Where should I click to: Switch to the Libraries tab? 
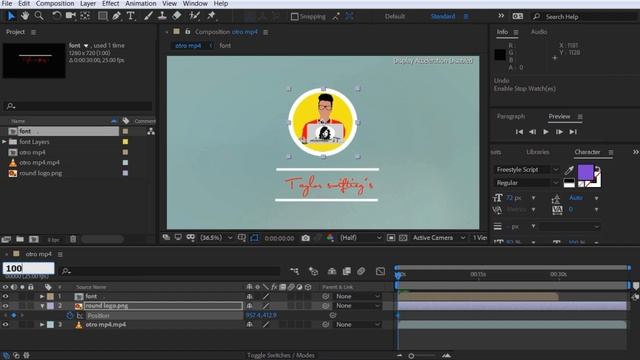coord(538,152)
